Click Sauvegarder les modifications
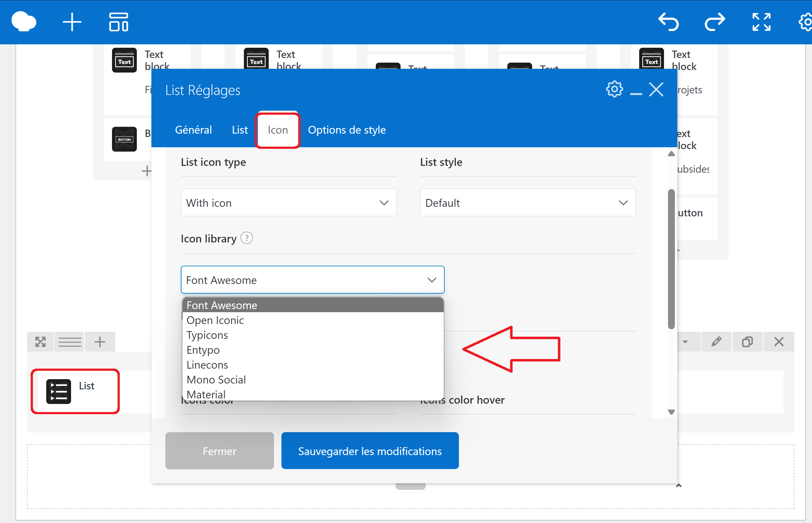Screen dimensions: 812x523 tap(370, 451)
